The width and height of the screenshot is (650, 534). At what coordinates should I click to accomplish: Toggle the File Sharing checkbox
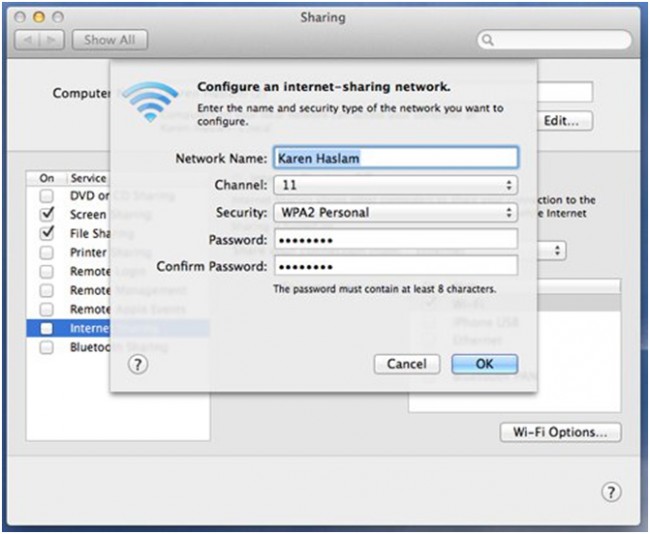click(46, 233)
